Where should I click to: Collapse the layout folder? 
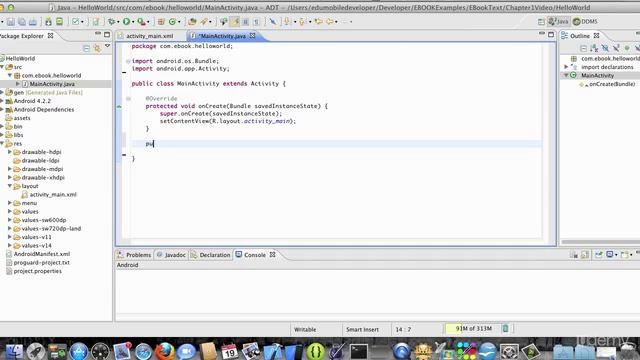[10, 186]
